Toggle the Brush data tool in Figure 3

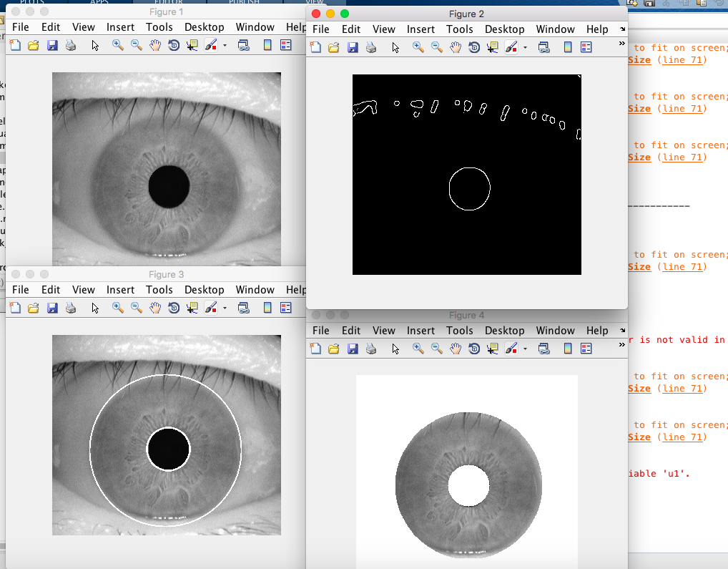pos(210,308)
